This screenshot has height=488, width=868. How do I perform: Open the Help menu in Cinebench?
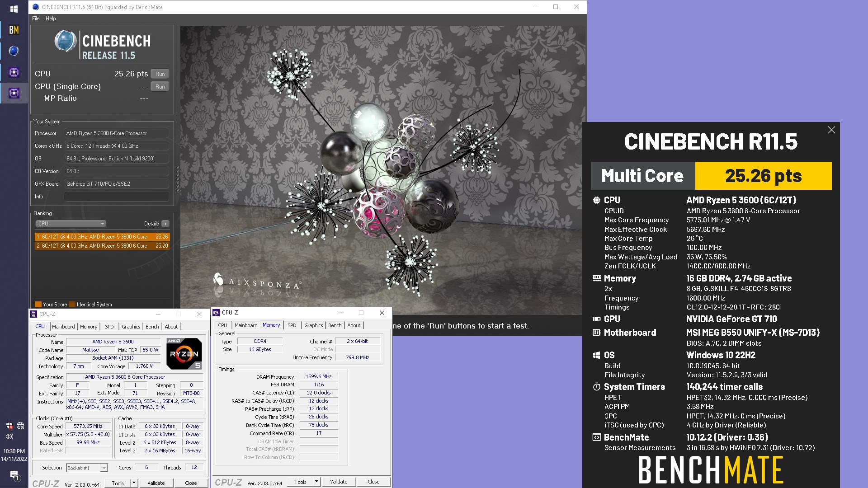tap(51, 19)
